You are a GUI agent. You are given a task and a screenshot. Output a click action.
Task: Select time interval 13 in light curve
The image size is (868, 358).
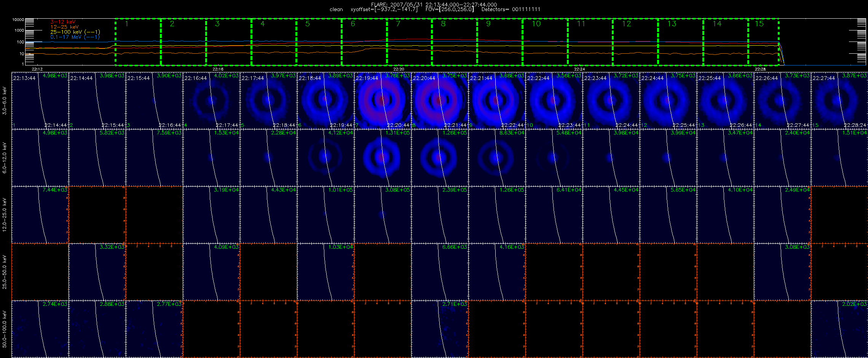pyautogui.click(x=681, y=42)
